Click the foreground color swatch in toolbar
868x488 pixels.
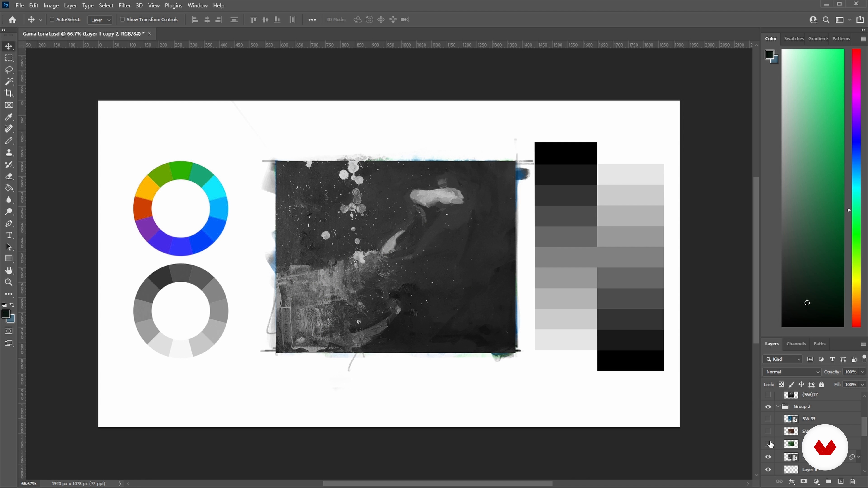pyautogui.click(x=6, y=314)
